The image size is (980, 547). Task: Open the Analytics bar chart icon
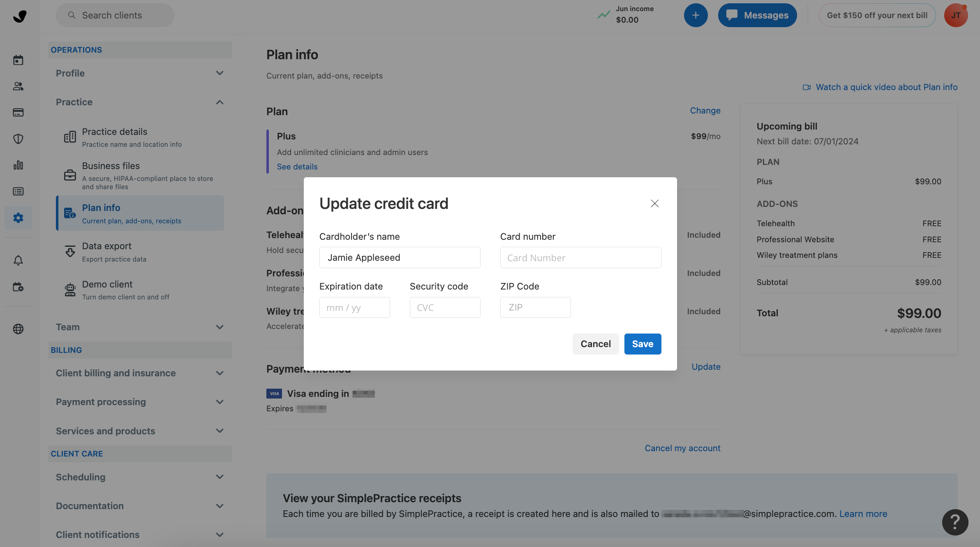[18, 165]
